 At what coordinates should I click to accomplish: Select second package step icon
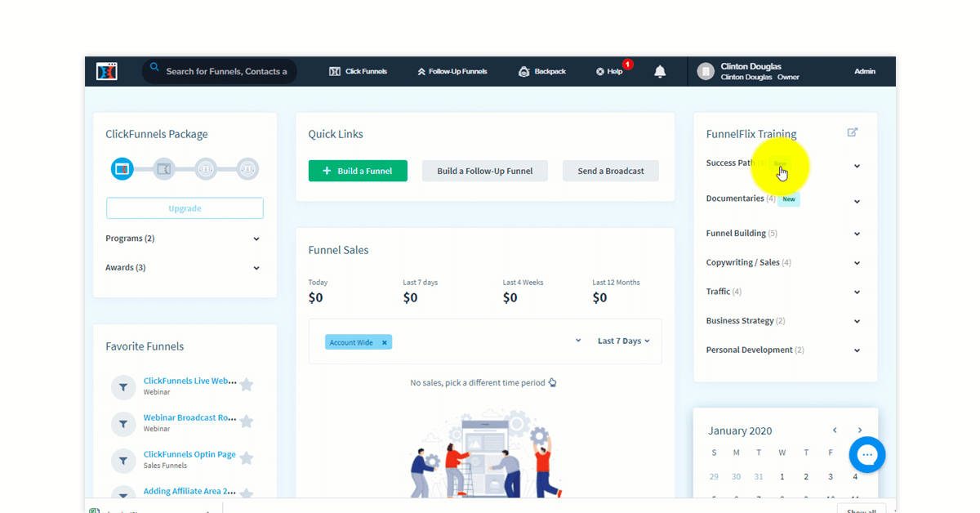coord(164,169)
